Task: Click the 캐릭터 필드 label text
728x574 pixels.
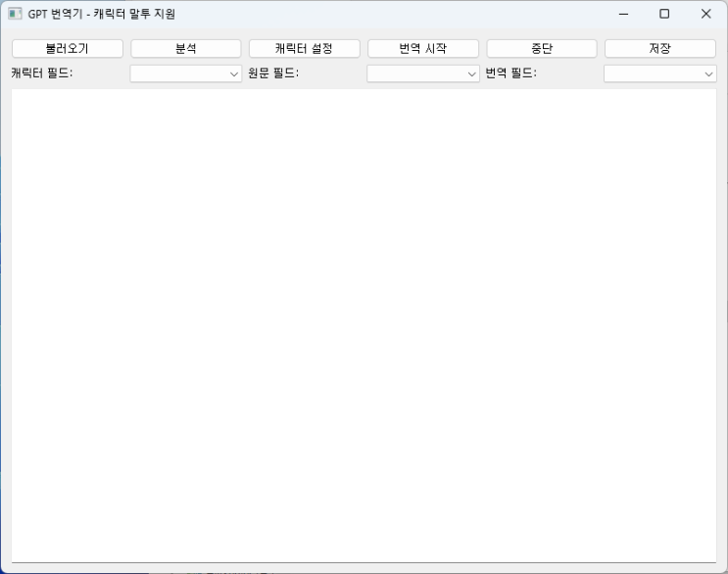Action: click(x=41, y=73)
